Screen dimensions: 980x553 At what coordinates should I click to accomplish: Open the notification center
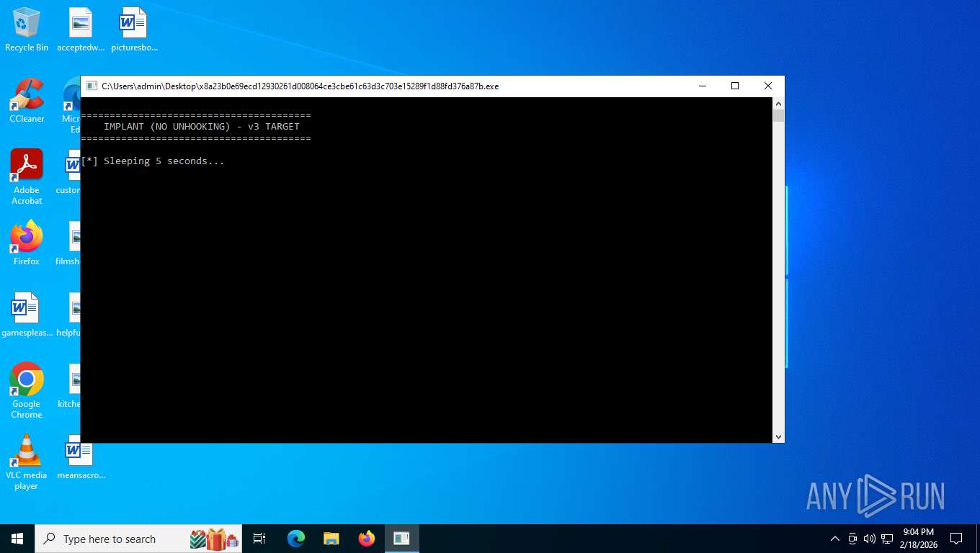click(x=956, y=539)
